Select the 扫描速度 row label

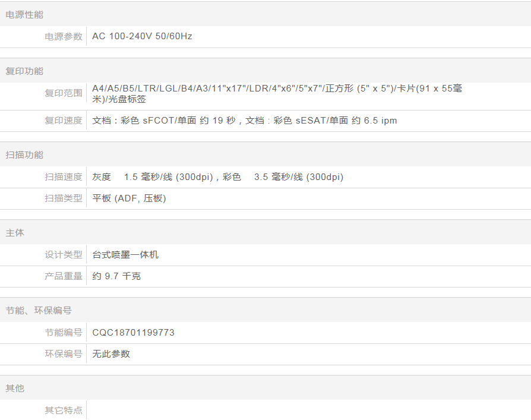point(64,177)
